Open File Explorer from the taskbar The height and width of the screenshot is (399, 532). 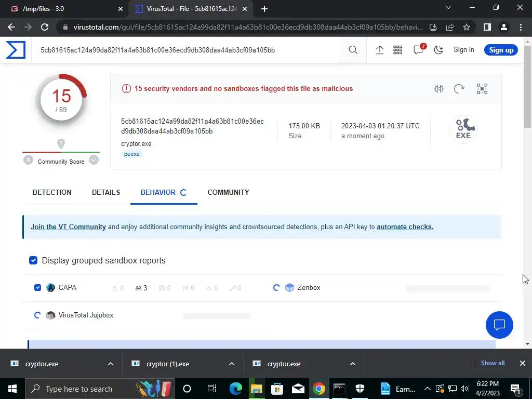click(257, 389)
